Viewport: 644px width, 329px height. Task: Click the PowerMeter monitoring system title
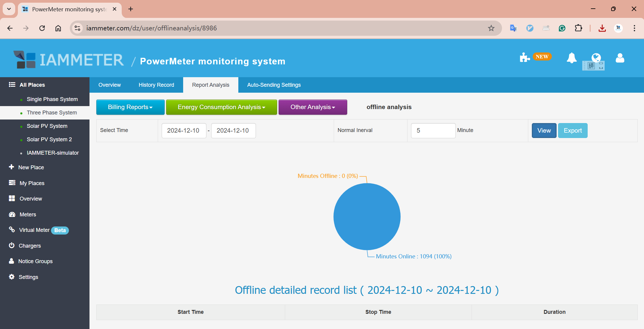[x=213, y=61]
